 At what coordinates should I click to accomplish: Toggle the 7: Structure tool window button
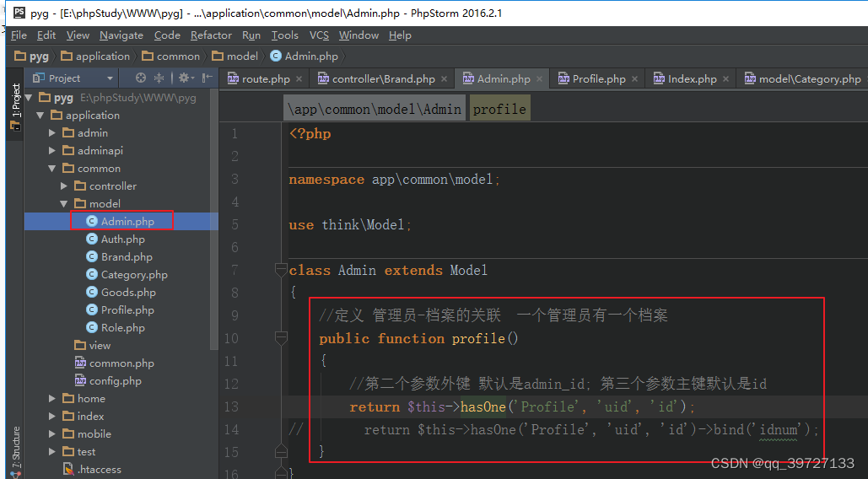15,451
